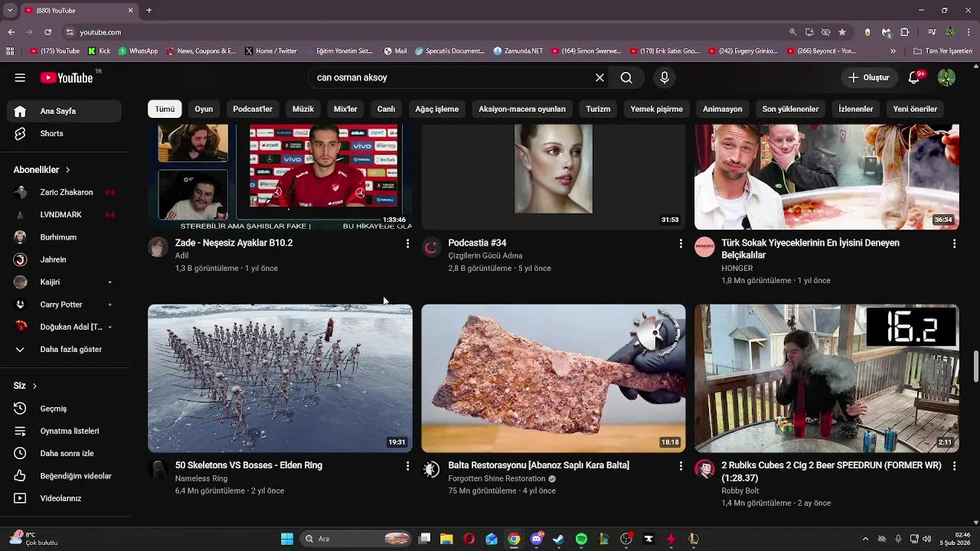Select the Podcast'ler chip
Screen dimensions: 980x551
[x=253, y=109]
